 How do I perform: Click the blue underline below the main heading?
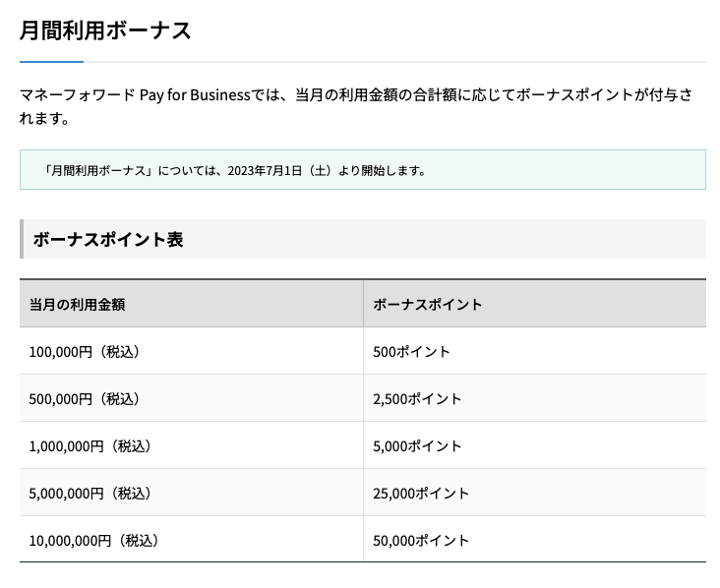(51, 62)
